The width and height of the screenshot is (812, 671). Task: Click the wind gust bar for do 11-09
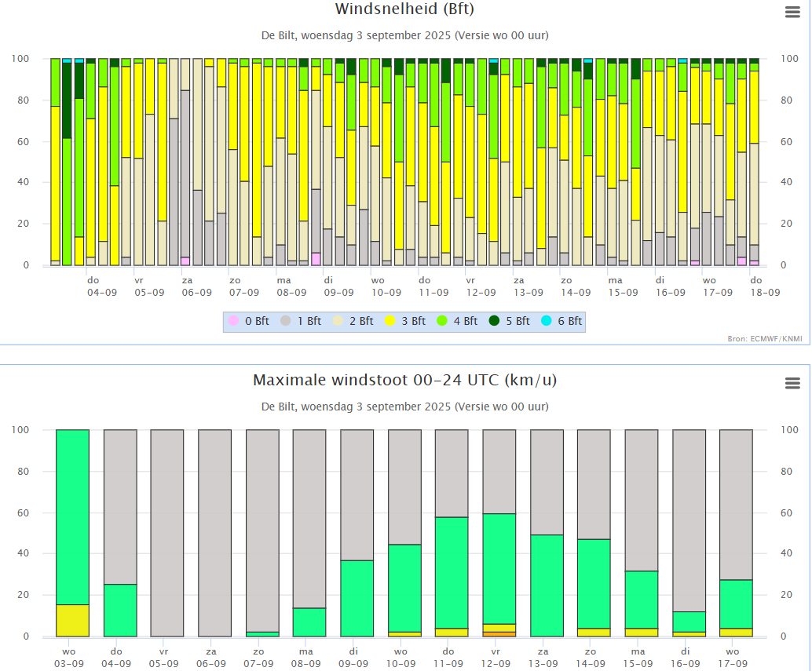click(452, 533)
